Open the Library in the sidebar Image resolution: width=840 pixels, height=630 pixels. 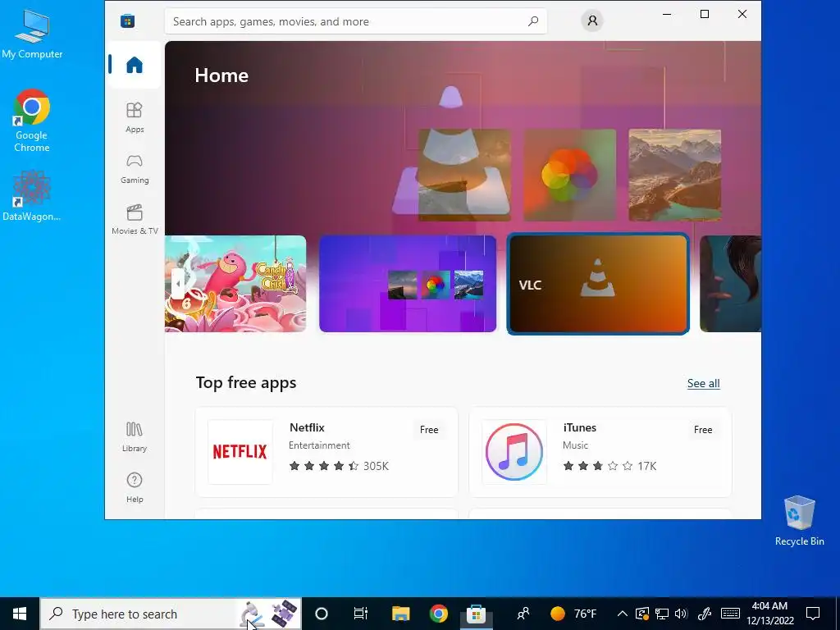(x=135, y=436)
